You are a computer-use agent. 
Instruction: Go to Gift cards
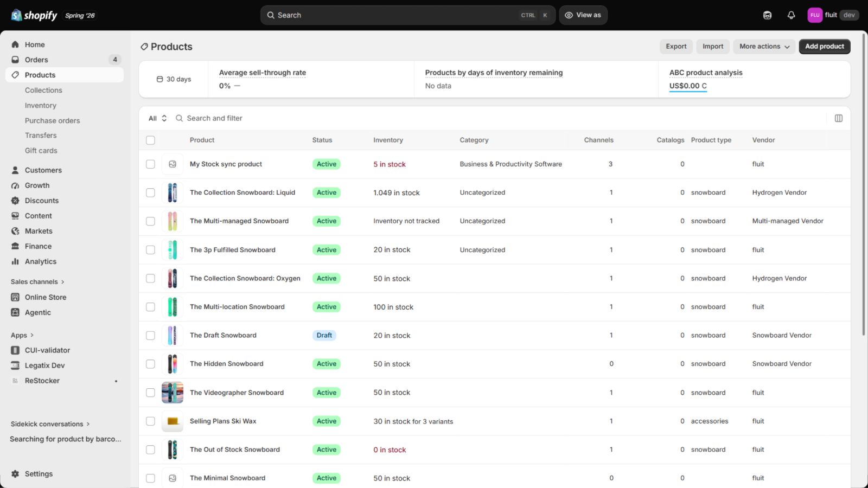click(41, 151)
